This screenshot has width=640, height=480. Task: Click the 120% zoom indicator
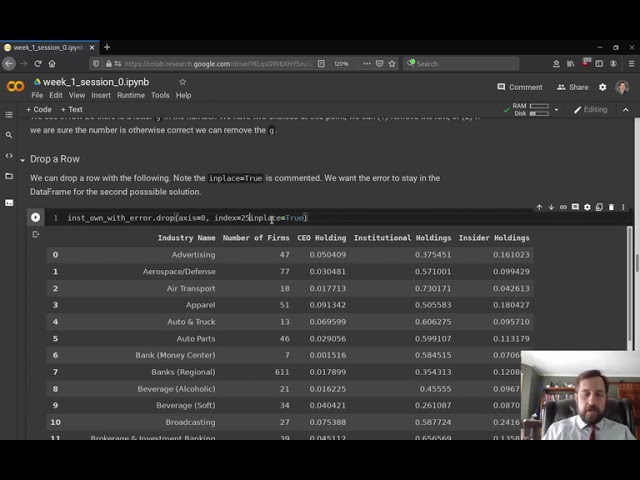tap(341, 64)
